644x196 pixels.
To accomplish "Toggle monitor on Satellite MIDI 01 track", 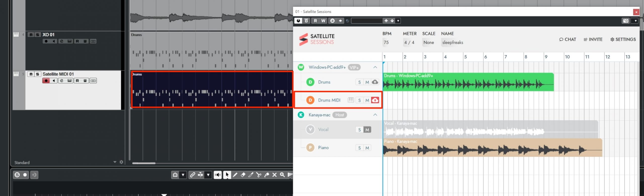I will [x=54, y=81].
